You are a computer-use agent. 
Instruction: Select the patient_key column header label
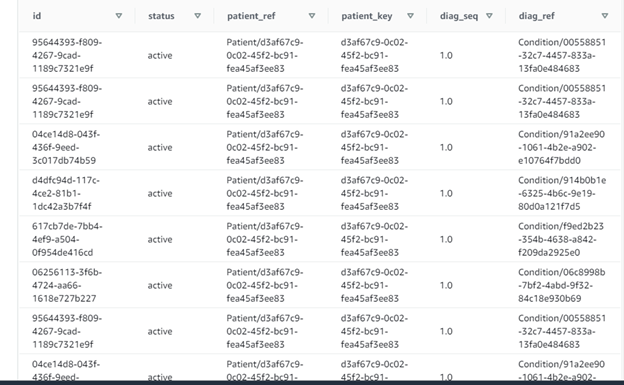point(367,16)
